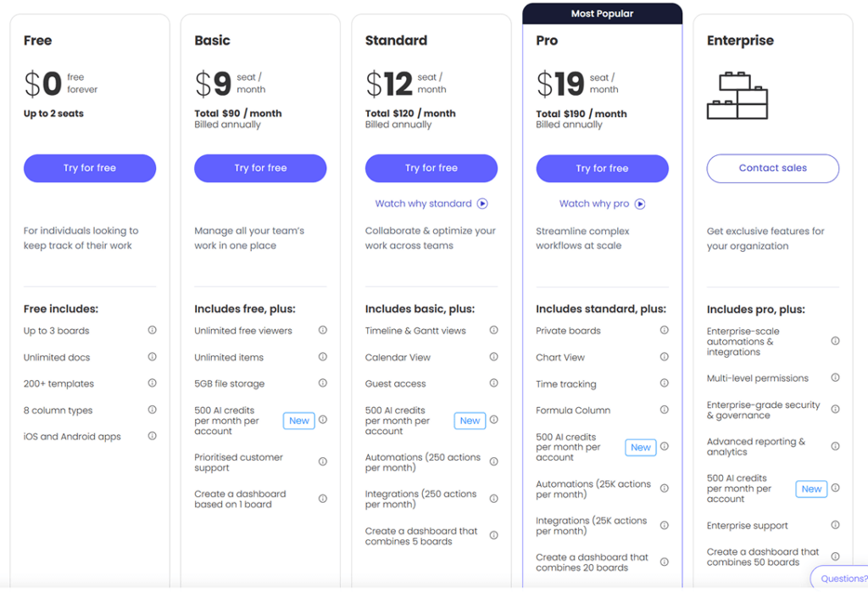This screenshot has width=868, height=592.
Task: Click Try for free under Standard plan
Action: coord(431,168)
